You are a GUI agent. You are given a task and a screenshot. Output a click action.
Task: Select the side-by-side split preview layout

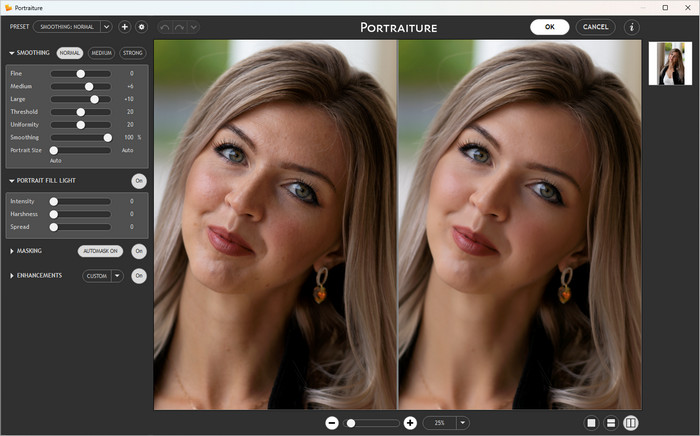(x=631, y=423)
